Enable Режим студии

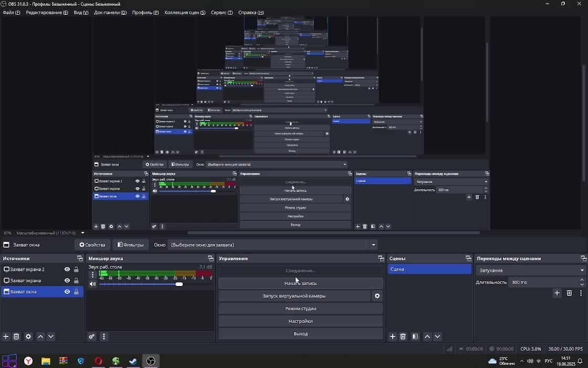point(300,308)
